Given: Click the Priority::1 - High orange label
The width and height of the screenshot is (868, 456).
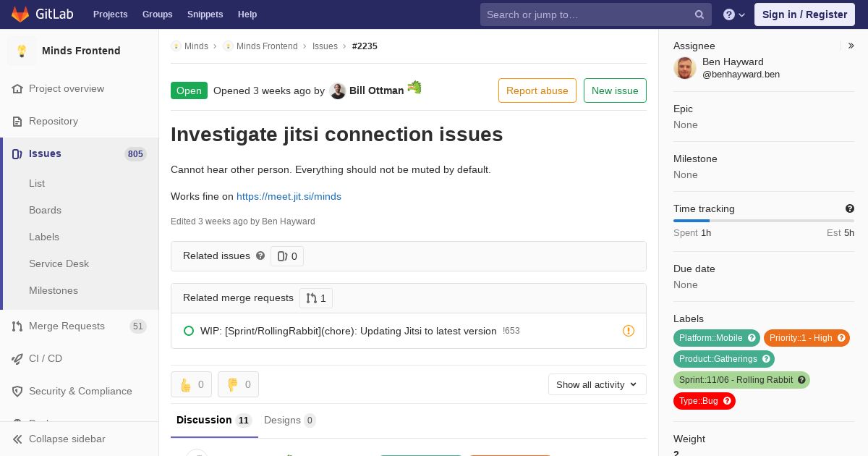Looking at the screenshot, I should tap(807, 338).
